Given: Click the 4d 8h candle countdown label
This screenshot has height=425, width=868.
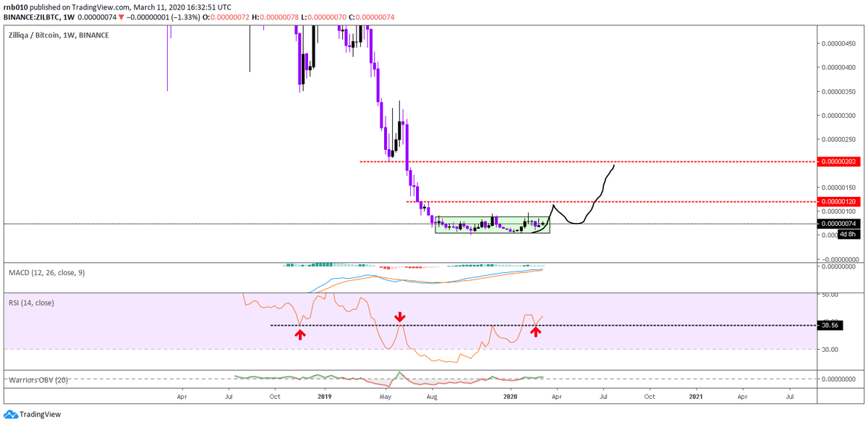Looking at the screenshot, I should coord(848,234).
